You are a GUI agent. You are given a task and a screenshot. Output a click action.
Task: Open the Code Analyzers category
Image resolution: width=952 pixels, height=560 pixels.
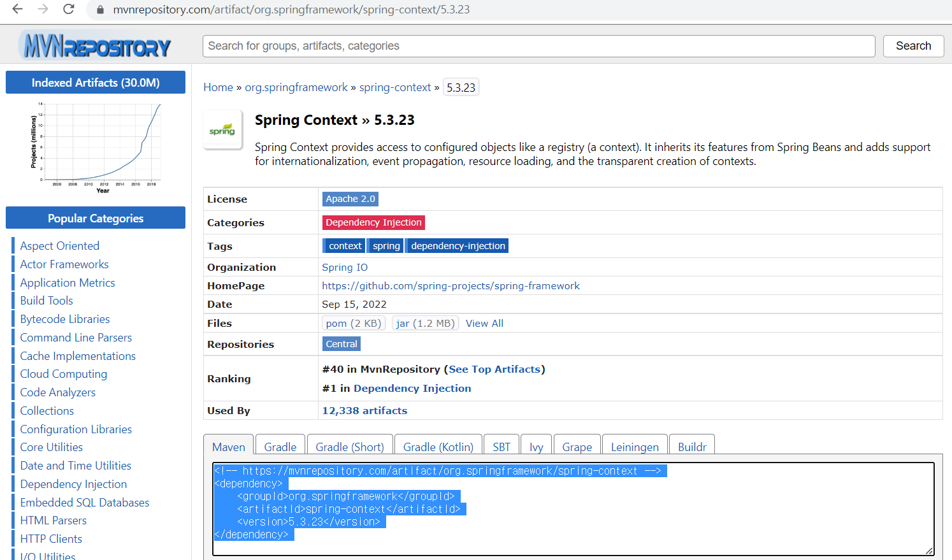click(x=58, y=392)
